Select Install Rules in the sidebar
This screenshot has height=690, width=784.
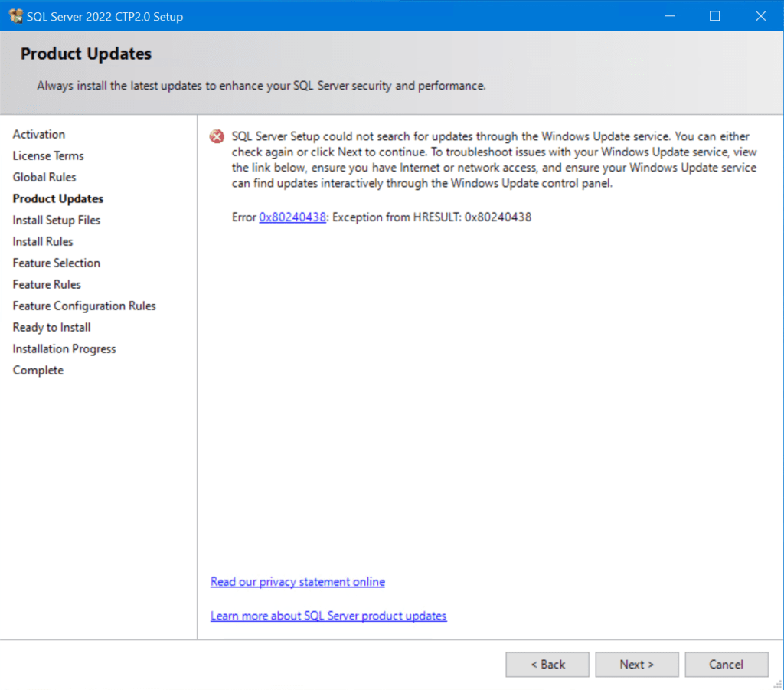(42, 241)
